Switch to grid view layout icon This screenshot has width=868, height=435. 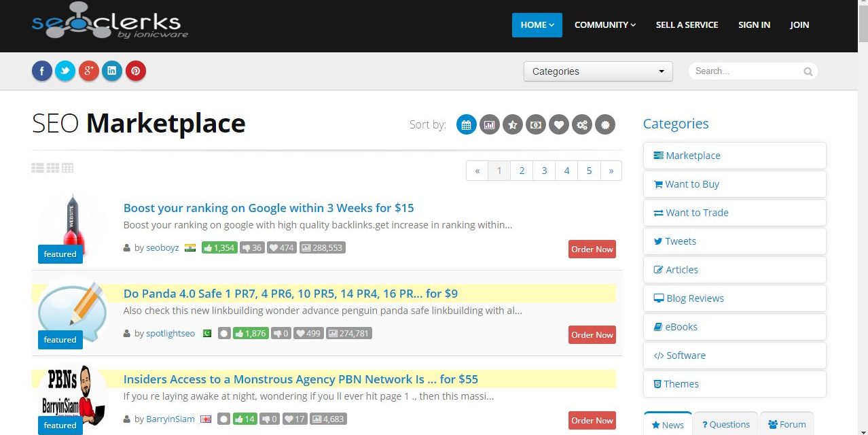click(53, 168)
